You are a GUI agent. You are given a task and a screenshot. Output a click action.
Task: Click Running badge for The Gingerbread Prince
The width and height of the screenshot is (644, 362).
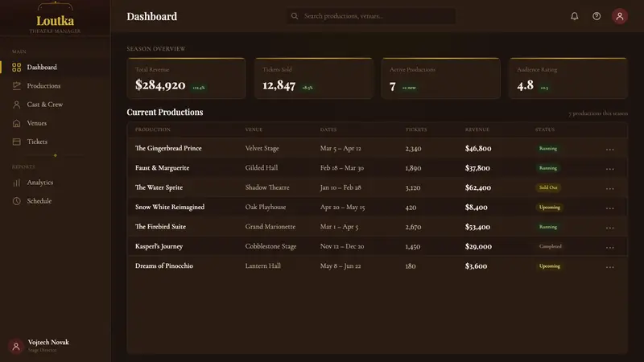click(548, 149)
